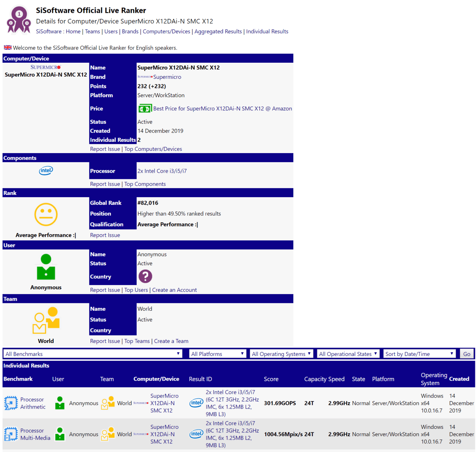
Task: Click the Processor Multi-Media benchmark chip icon
Action: [x=11, y=434]
